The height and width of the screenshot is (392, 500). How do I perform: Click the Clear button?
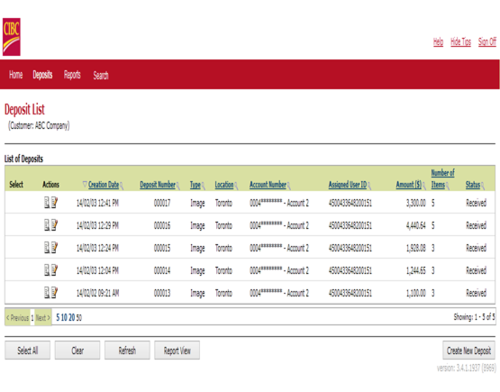click(x=77, y=350)
